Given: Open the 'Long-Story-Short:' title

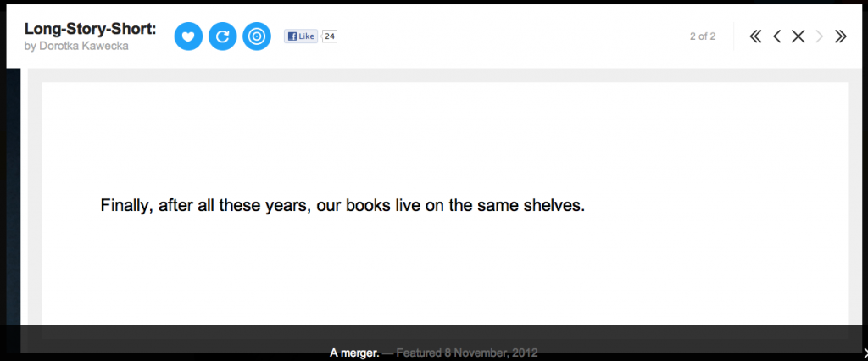Looking at the screenshot, I should [x=90, y=30].
